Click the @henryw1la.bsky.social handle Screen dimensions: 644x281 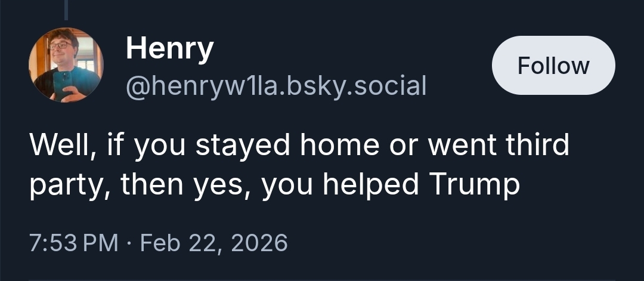275,87
